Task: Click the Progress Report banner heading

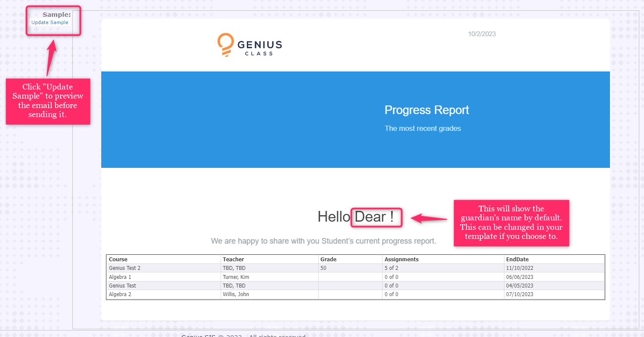Action: click(x=426, y=110)
